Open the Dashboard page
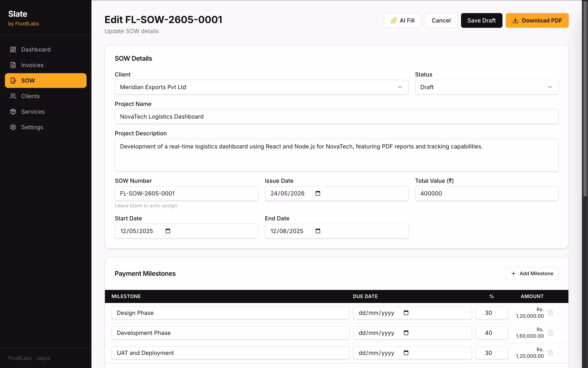 pyautogui.click(x=46, y=49)
